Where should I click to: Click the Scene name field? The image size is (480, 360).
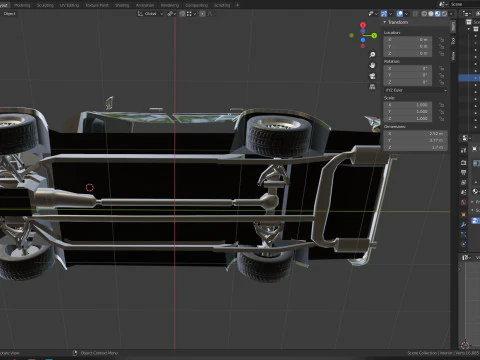tap(465, 4)
